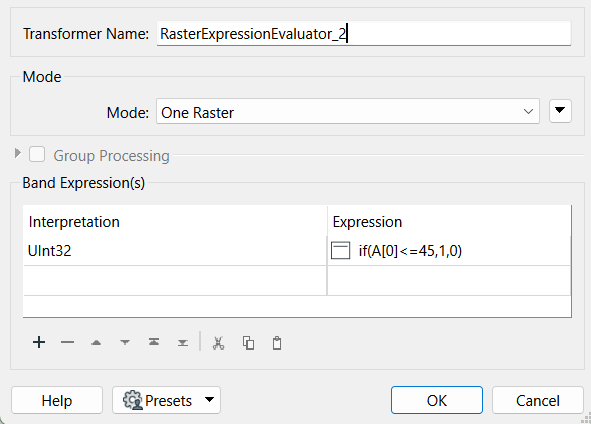Move selected row to bottom
This screenshot has width=591, height=424.
coord(183,343)
